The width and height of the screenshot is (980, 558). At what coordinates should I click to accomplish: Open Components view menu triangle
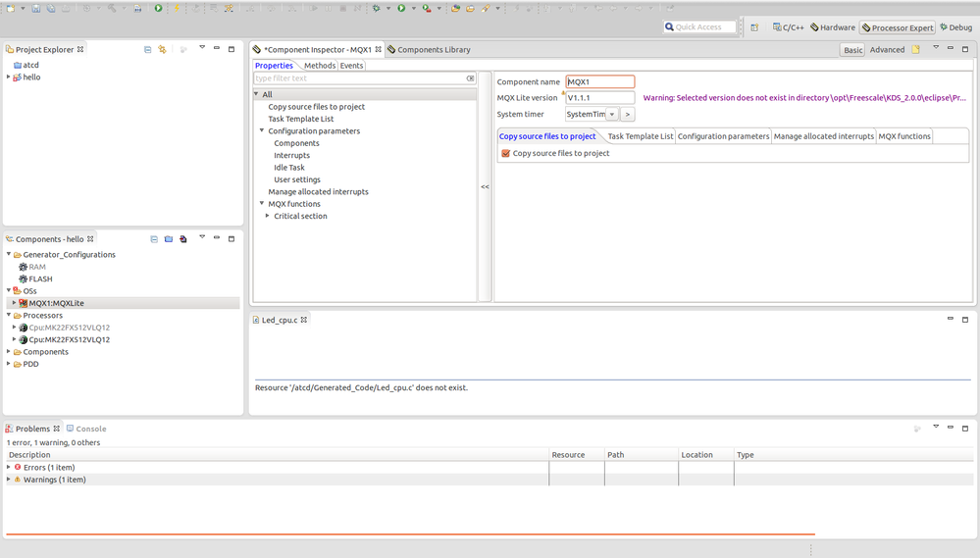202,236
